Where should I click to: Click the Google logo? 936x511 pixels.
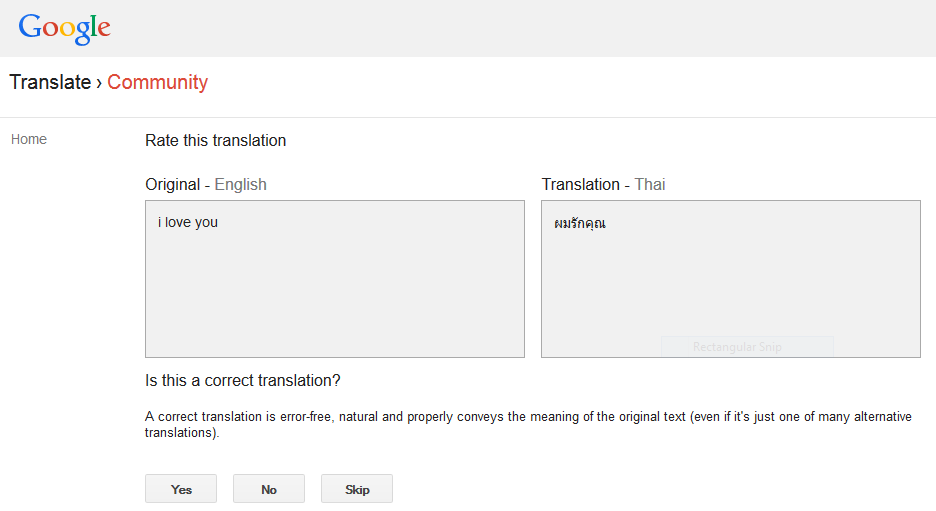(x=64, y=28)
